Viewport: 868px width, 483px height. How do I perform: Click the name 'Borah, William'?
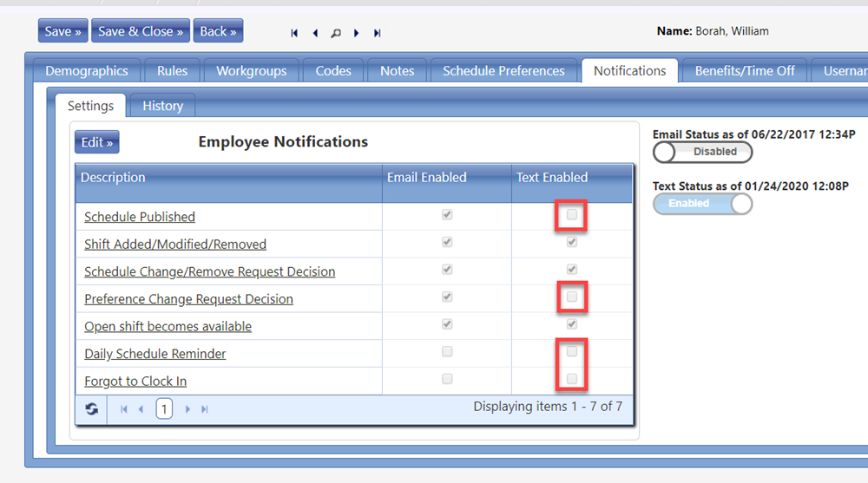732,31
